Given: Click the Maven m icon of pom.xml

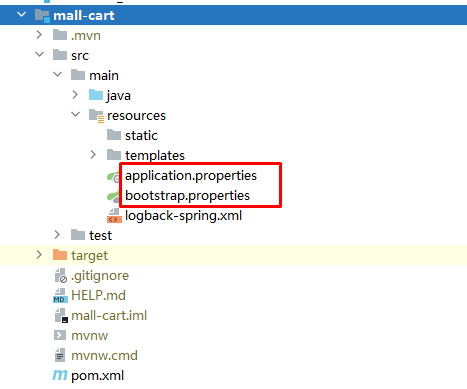Looking at the screenshot, I should (x=60, y=375).
